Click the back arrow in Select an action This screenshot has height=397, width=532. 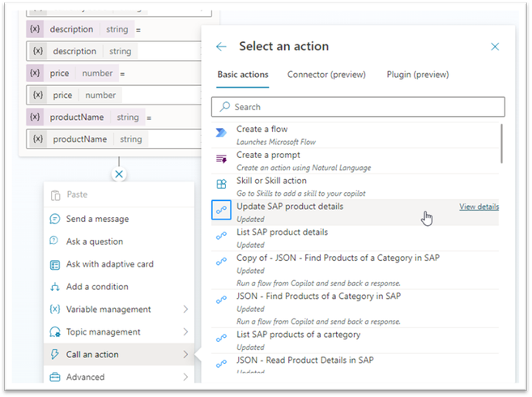click(x=222, y=47)
